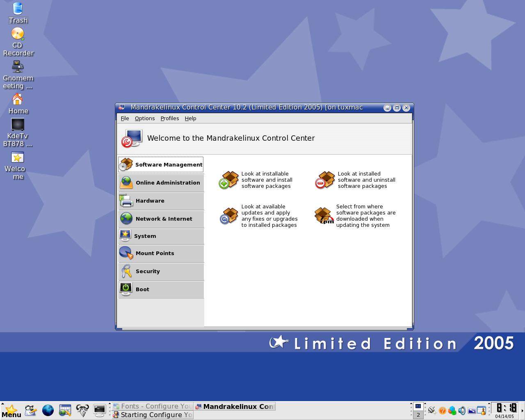Open the volume speaker tray icon
Viewport: 525px width, 420px height.
coord(462,410)
